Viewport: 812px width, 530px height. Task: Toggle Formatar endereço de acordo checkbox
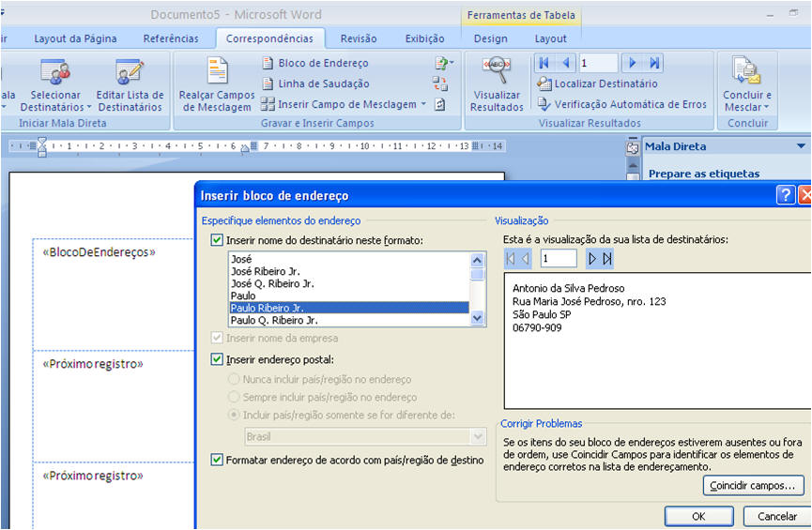pyautogui.click(x=218, y=460)
